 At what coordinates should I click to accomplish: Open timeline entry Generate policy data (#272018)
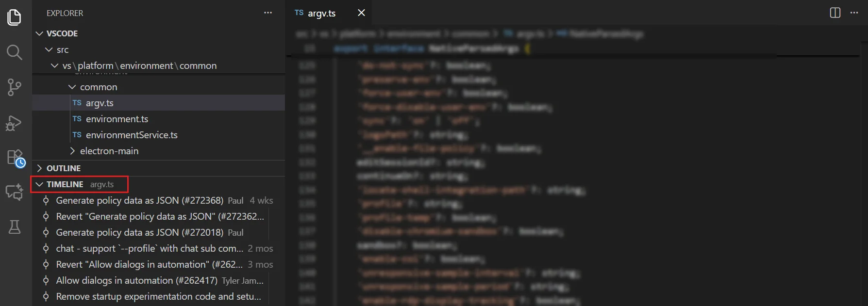(x=158, y=232)
